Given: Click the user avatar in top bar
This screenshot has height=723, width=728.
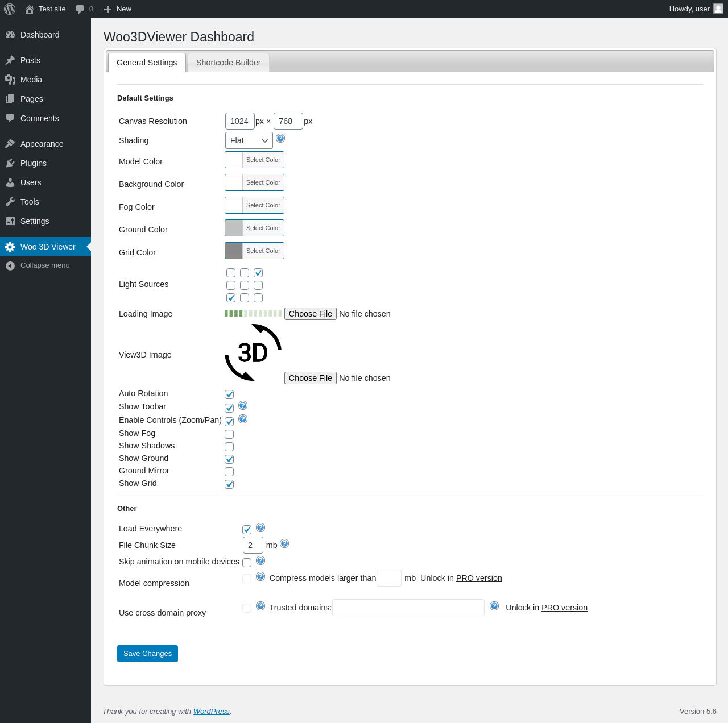Looking at the screenshot, I should [x=718, y=9].
